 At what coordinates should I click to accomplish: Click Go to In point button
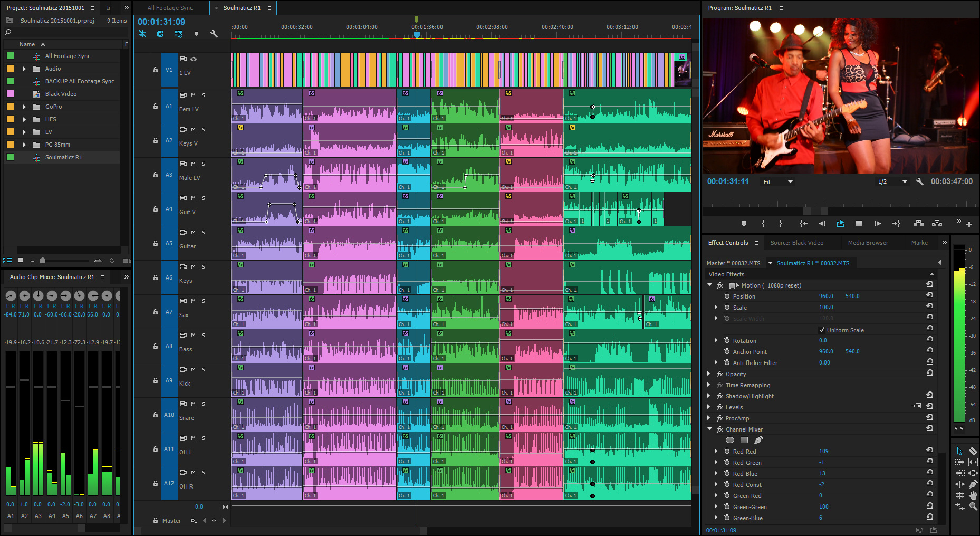pyautogui.click(x=804, y=224)
